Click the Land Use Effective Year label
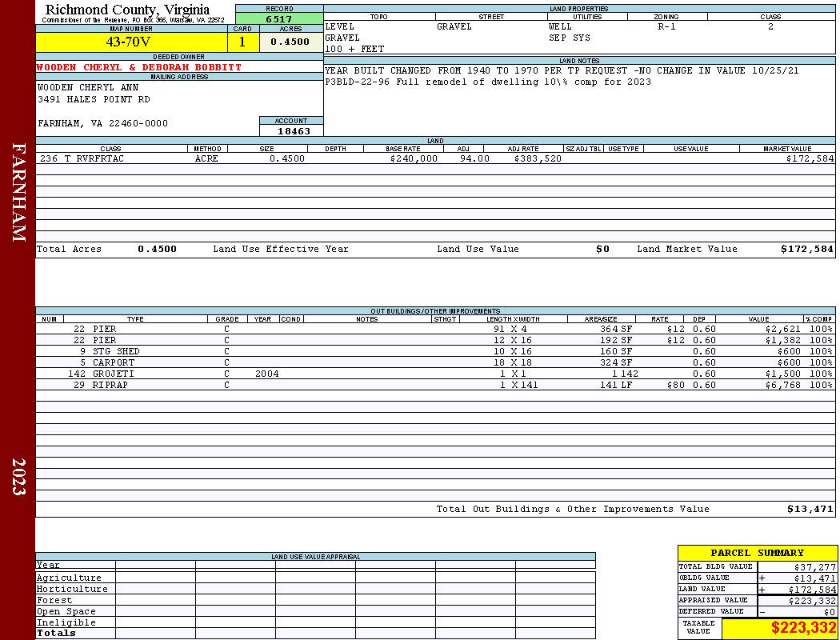Screen dimensions: 840x640 281,249
